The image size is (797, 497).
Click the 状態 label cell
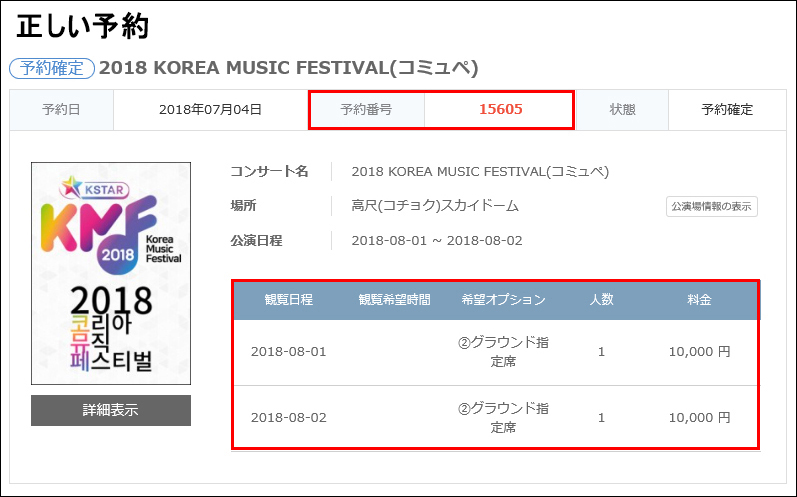click(622, 110)
